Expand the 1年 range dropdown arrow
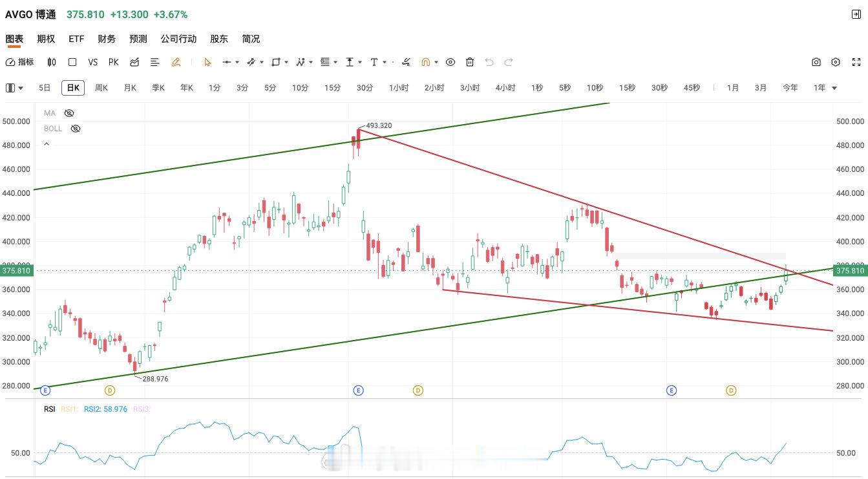The height and width of the screenshot is (479, 868). [834, 88]
